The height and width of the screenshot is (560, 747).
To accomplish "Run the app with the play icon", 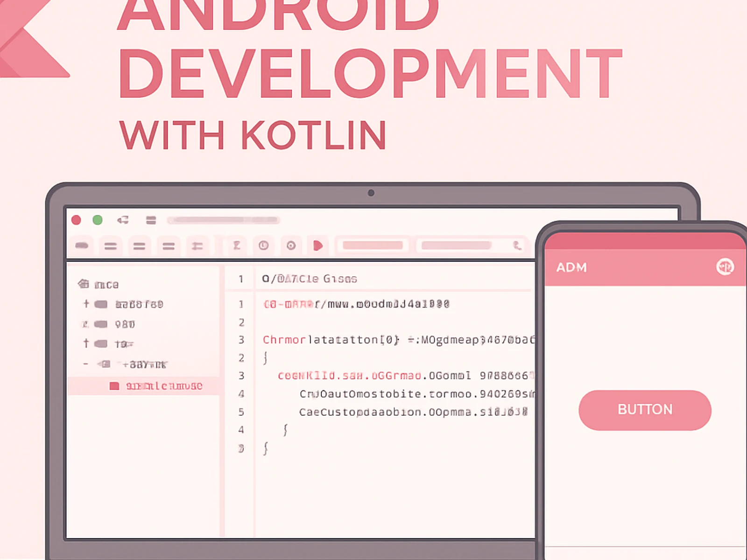I will pyautogui.click(x=318, y=245).
